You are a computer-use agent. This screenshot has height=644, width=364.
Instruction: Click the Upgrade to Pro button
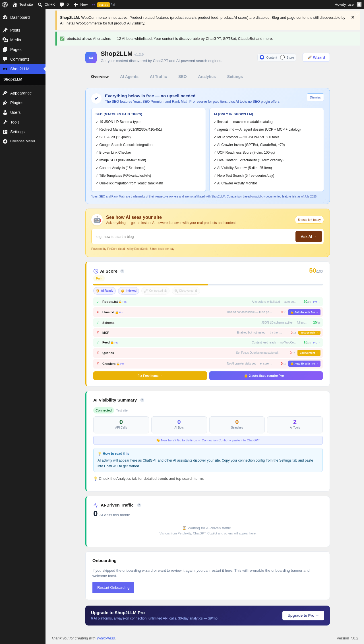point(303,616)
